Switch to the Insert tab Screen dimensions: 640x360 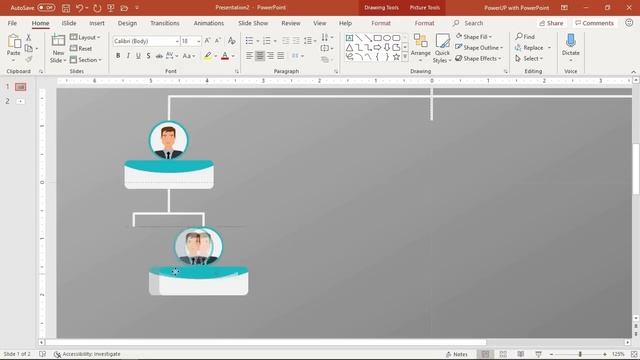(97, 23)
